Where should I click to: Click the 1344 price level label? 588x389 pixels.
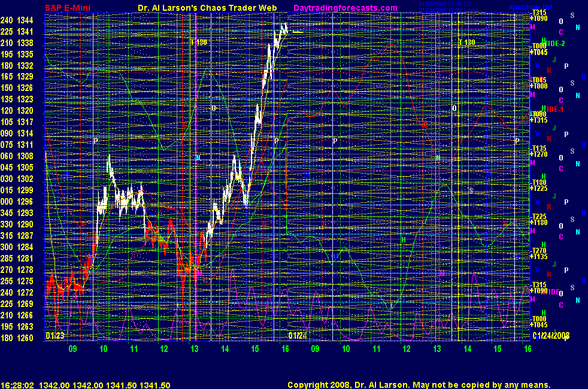[25, 20]
